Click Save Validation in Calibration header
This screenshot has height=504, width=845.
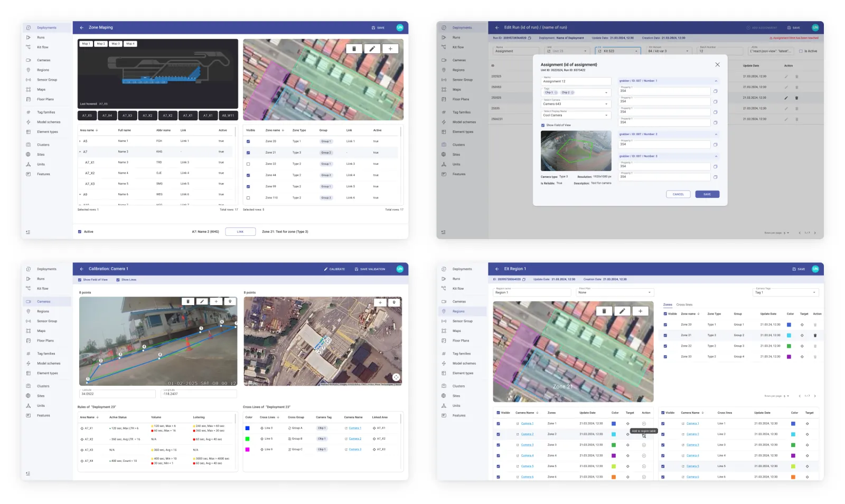(x=370, y=269)
